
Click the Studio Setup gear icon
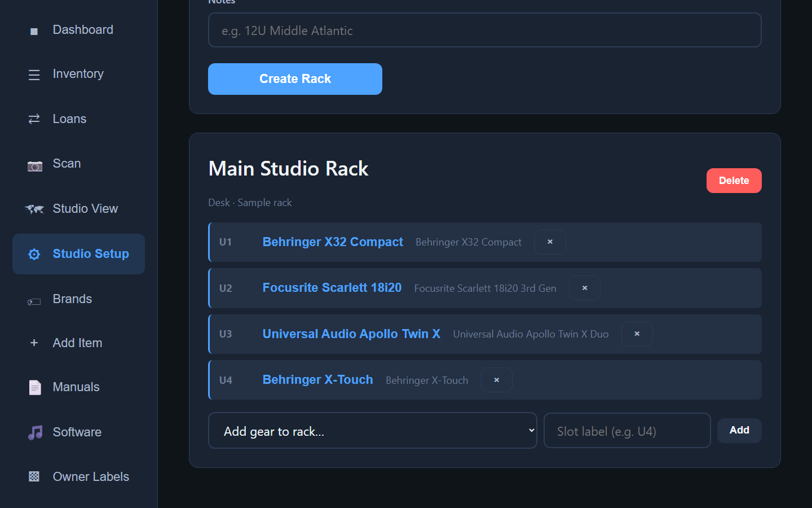coord(34,254)
